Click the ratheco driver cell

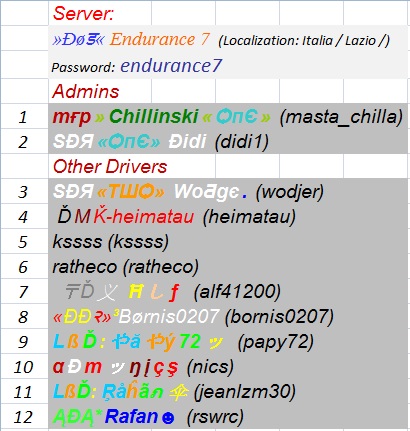click(x=228, y=266)
